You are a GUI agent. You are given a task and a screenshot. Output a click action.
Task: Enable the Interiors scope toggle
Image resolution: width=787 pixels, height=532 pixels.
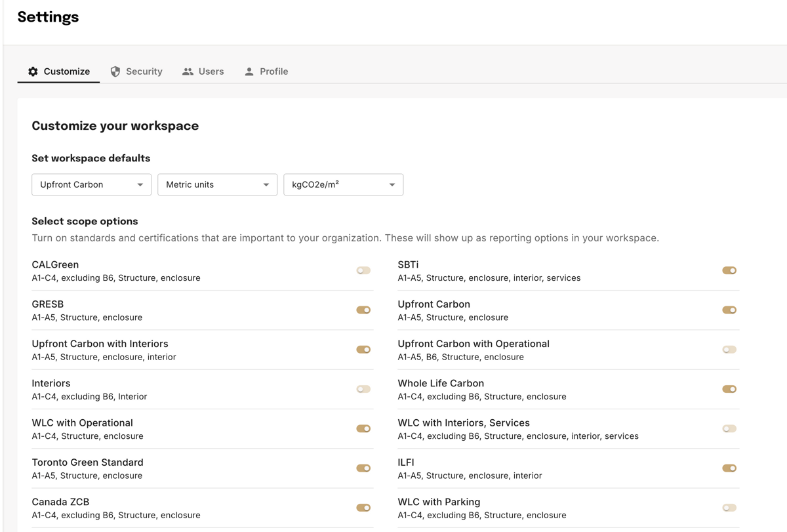363,389
